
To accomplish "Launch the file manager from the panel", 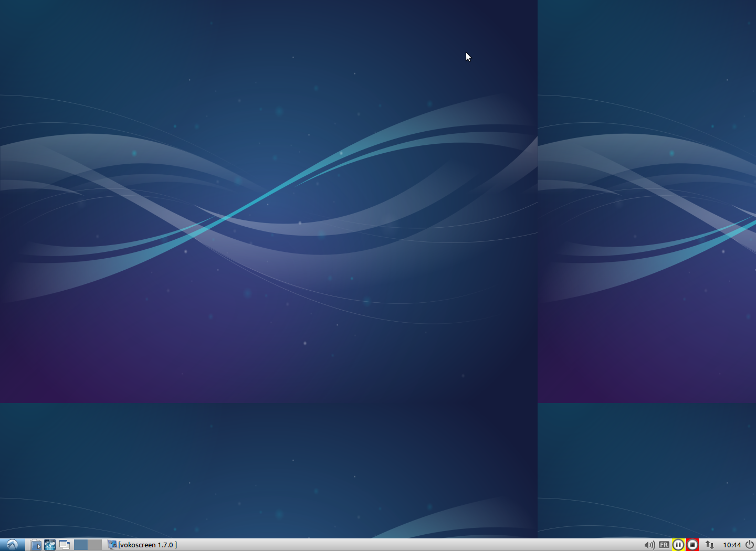I will tap(36, 545).
